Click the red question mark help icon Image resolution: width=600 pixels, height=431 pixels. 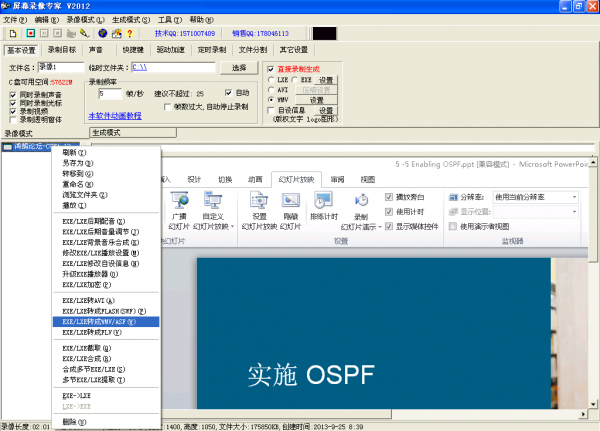tap(130, 34)
